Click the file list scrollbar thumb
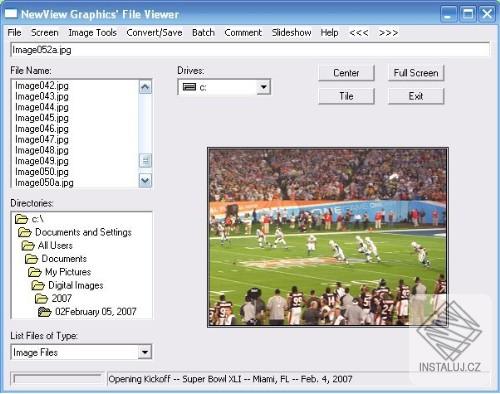The width and height of the screenshot is (500, 394). click(145, 161)
